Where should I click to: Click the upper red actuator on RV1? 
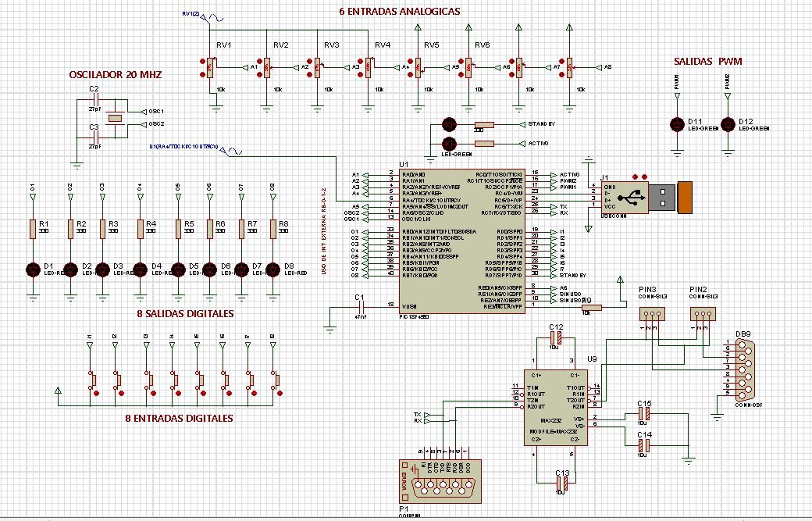click(202, 61)
